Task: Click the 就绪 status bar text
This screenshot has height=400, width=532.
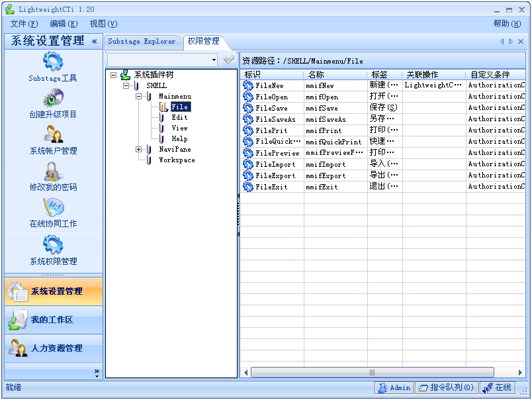Action: pyautogui.click(x=14, y=387)
